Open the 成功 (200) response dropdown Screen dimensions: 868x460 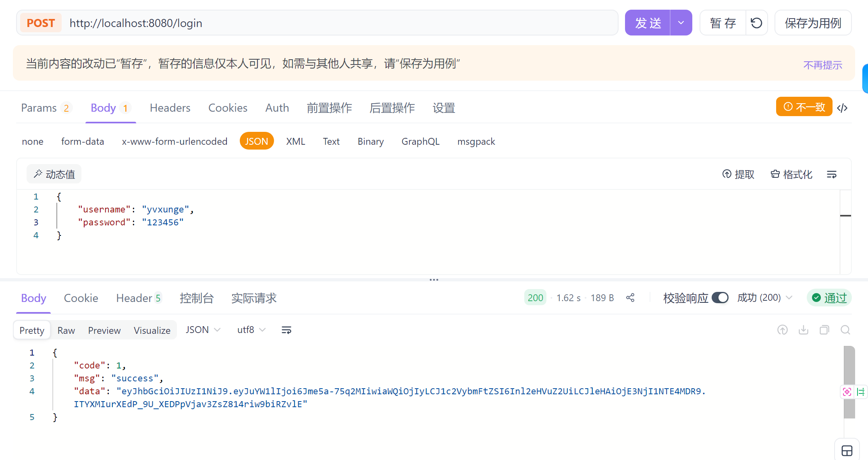(x=765, y=298)
